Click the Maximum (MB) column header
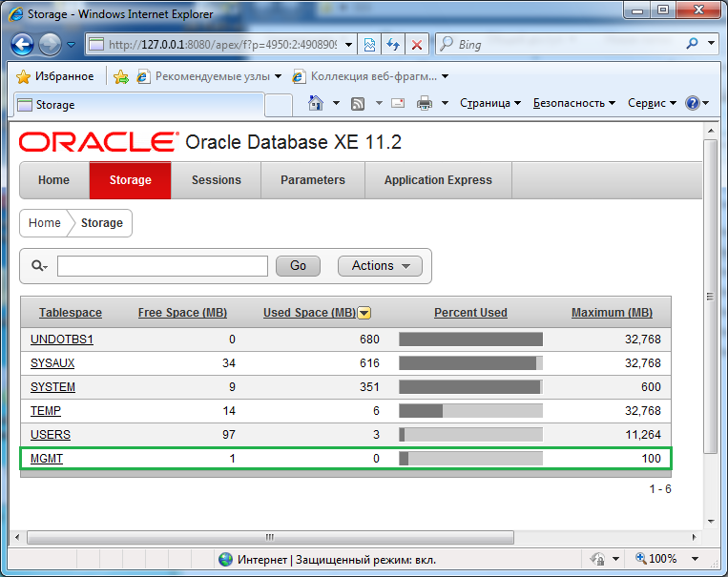Image resolution: width=728 pixels, height=577 pixels. [612, 313]
